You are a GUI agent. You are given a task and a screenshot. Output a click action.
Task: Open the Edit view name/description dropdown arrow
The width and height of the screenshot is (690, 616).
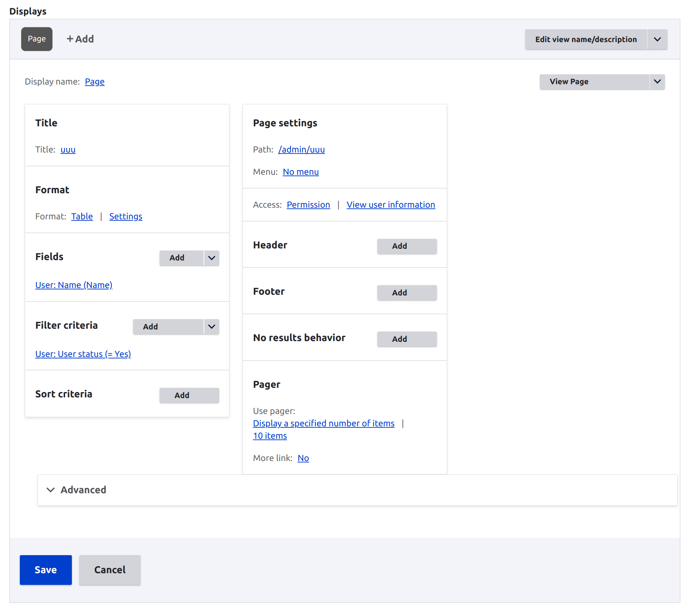tap(657, 39)
